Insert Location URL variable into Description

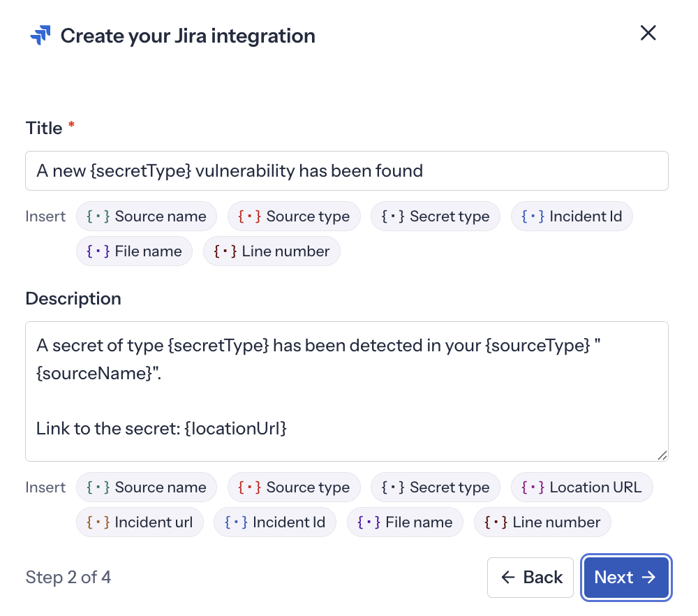pos(581,487)
